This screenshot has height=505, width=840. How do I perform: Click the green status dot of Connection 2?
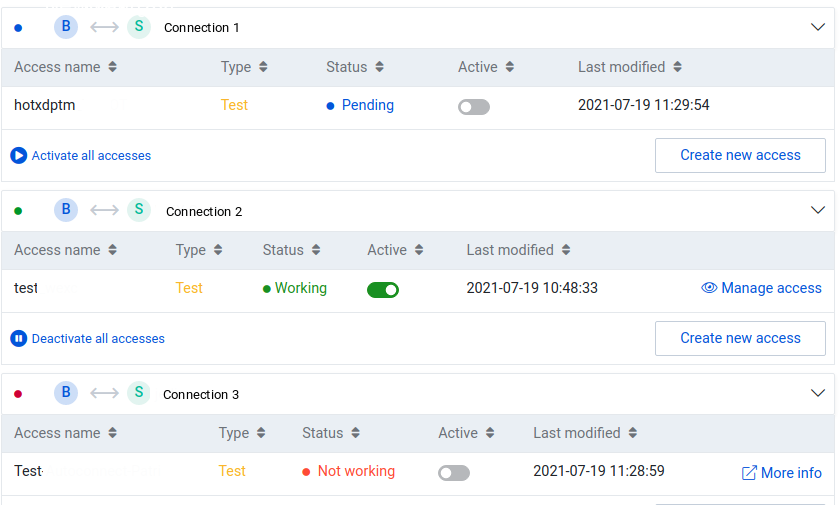click(18, 211)
